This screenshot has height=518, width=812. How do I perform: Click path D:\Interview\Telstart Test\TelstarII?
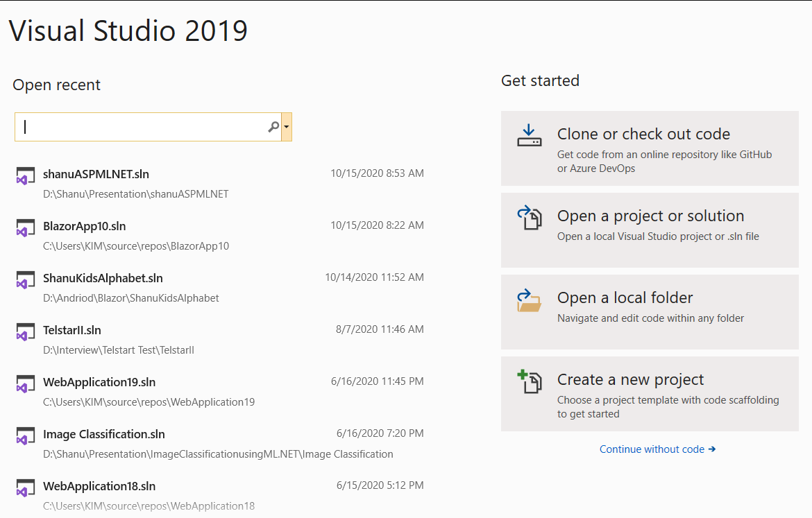[x=119, y=349]
